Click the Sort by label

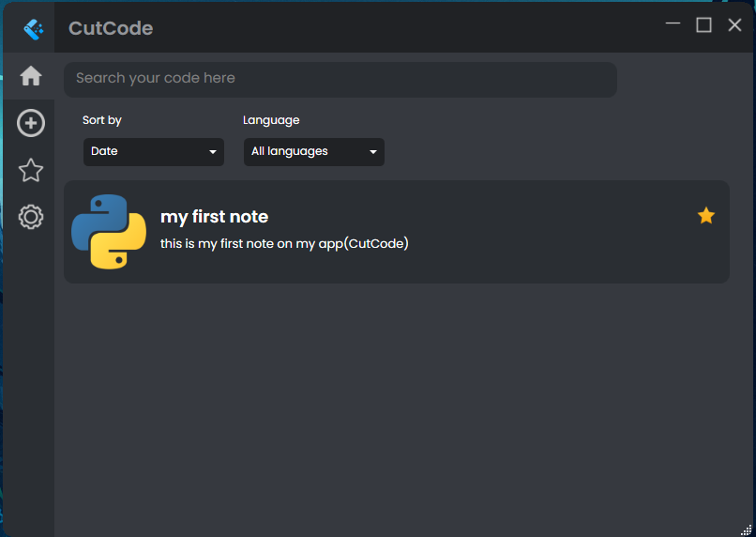pyautogui.click(x=101, y=120)
